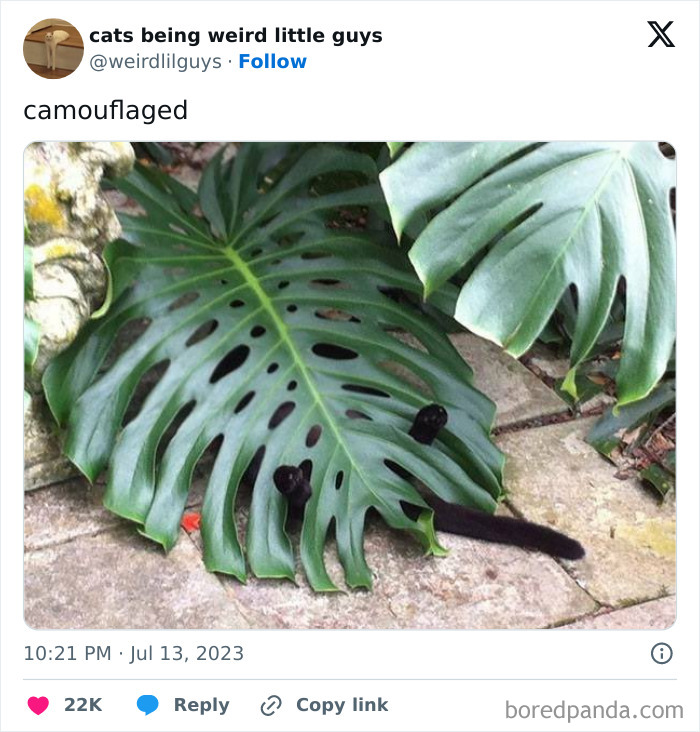
Task: Open the account's profile avatar picture
Action: tap(53, 48)
